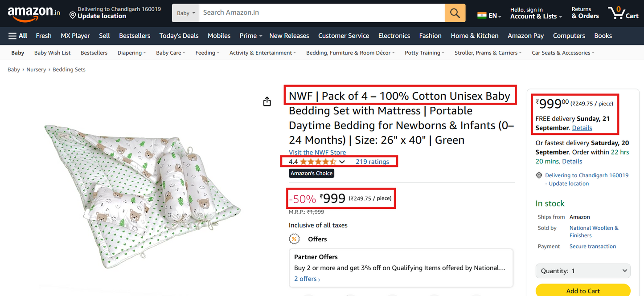This screenshot has width=644, height=296.
Task: Open the Baby search category dropdown
Action: tap(186, 13)
